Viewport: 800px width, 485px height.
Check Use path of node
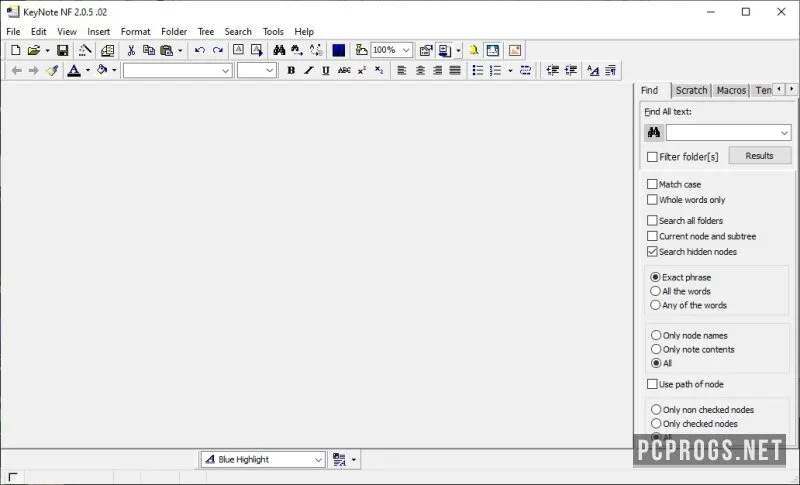point(652,384)
